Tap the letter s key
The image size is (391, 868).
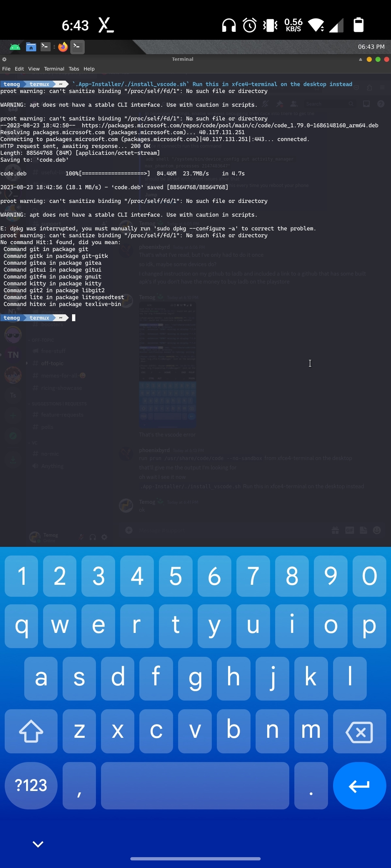[x=79, y=678]
